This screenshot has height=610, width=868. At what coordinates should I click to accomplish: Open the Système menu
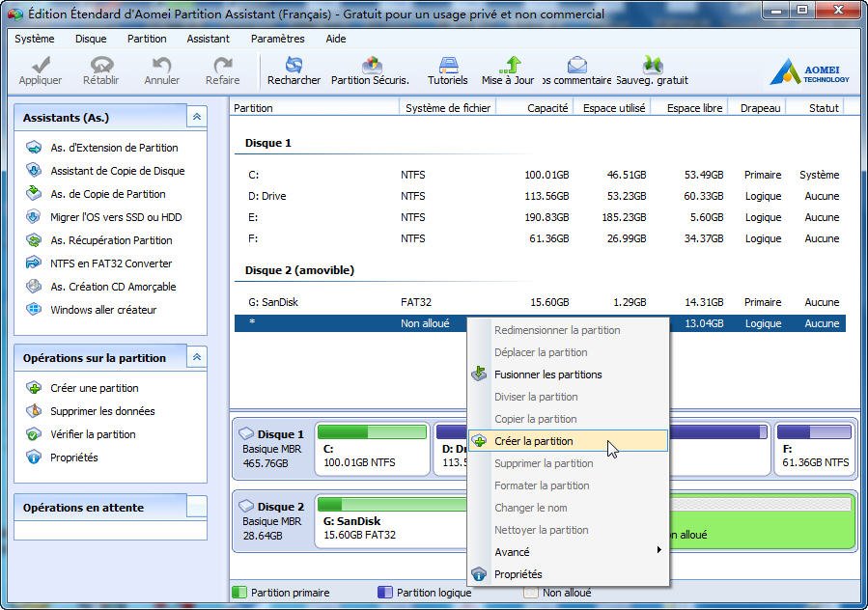pos(35,39)
